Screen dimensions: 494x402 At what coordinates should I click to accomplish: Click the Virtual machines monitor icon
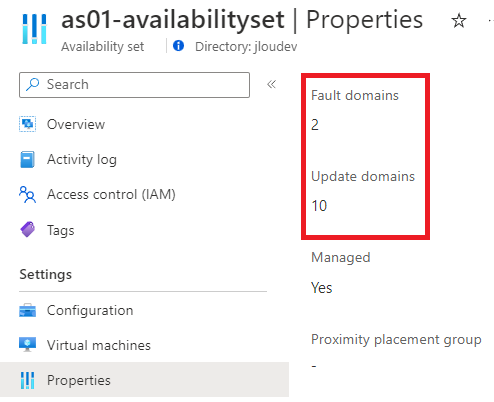click(27, 345)
